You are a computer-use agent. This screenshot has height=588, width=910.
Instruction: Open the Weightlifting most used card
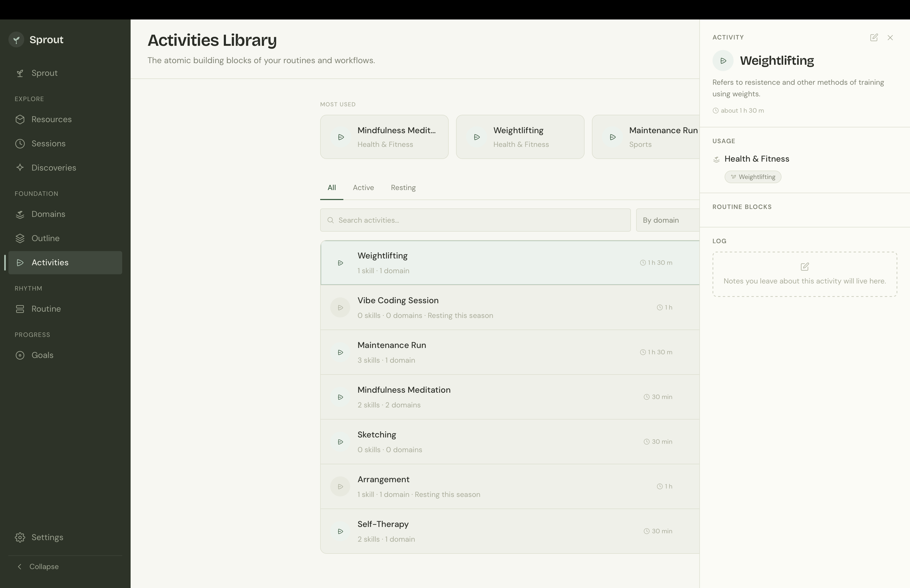(520, 137)
